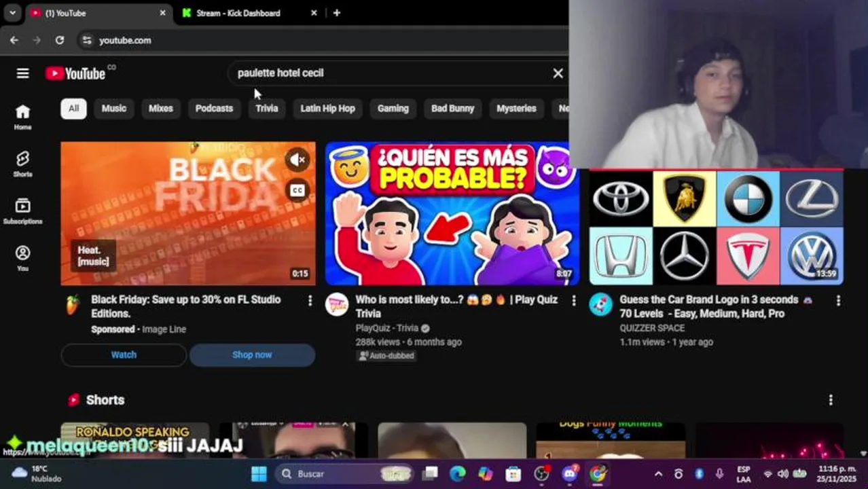
Task: Select the Music filter chip
Action: pyautogui.click(x=113, y=108)
